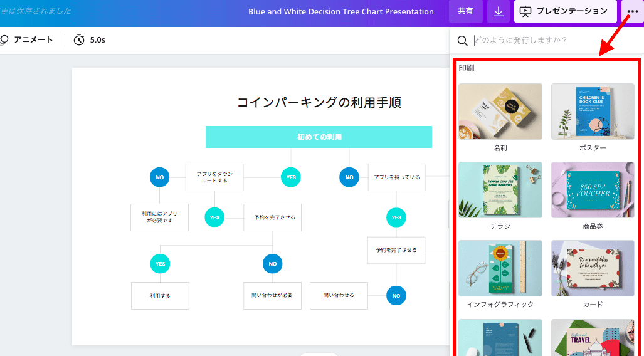This screenshot has height=356, width=644.
Task: Select the 名刺 business card thumbnail
Action: [x=500, y=112]
